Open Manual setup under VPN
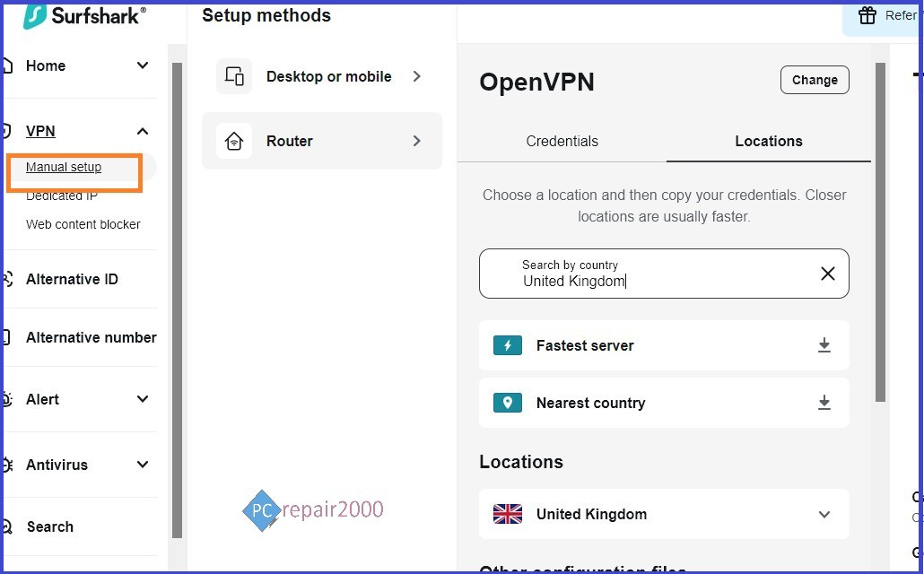Screen dimensions: 924x574 64,167
